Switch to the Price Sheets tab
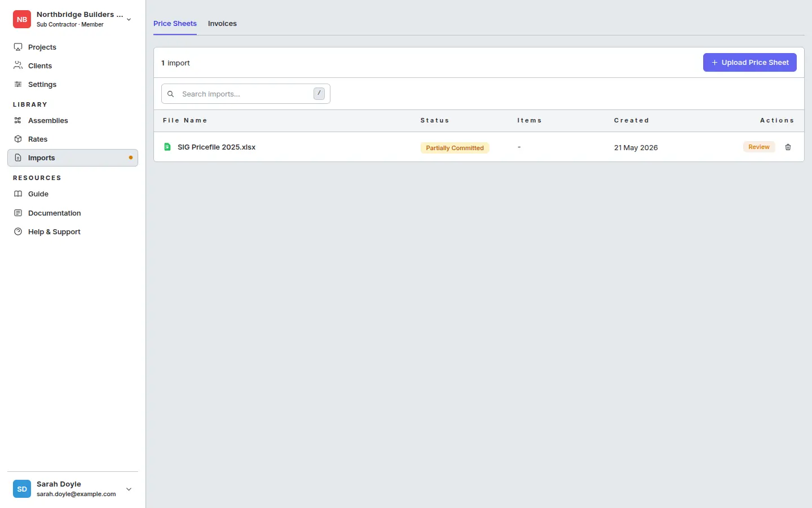The height and width of the screenshot is (508, 812). [x=175, y=24]
